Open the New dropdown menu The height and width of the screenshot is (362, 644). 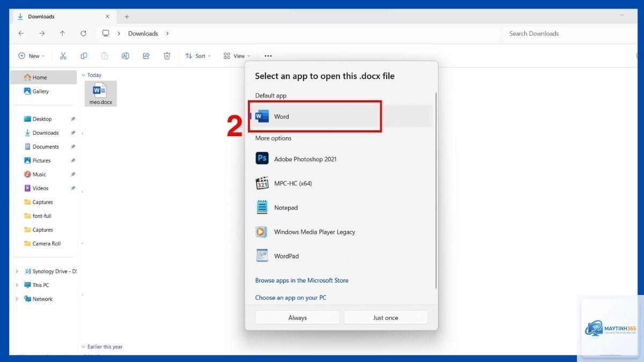[x=32, y=56]
